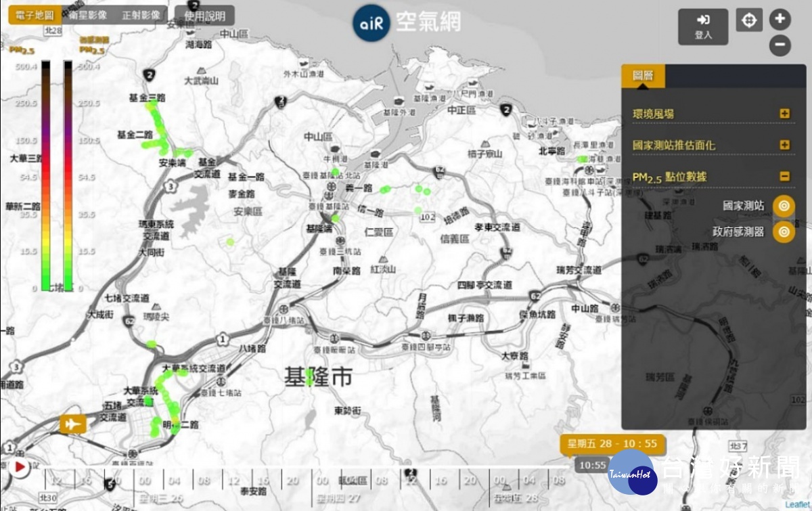This screenshot has width=812, height=511.
Task: Click the 東勢街 street label
Action: tap(347, 411)
